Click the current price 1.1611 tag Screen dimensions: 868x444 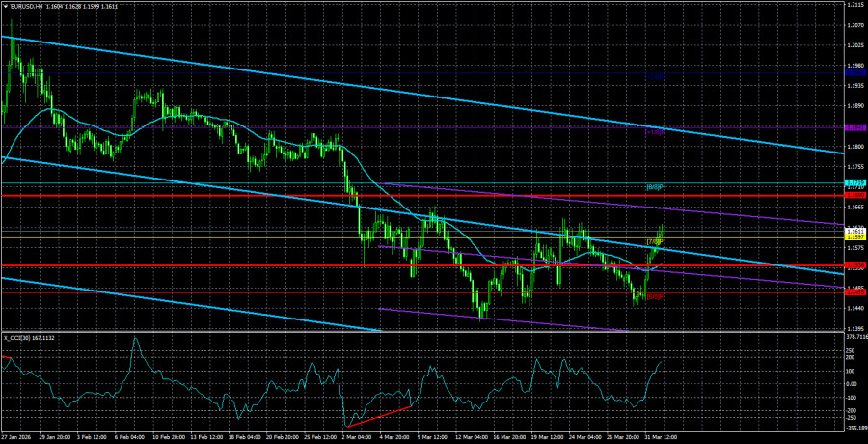coord(854,231)
